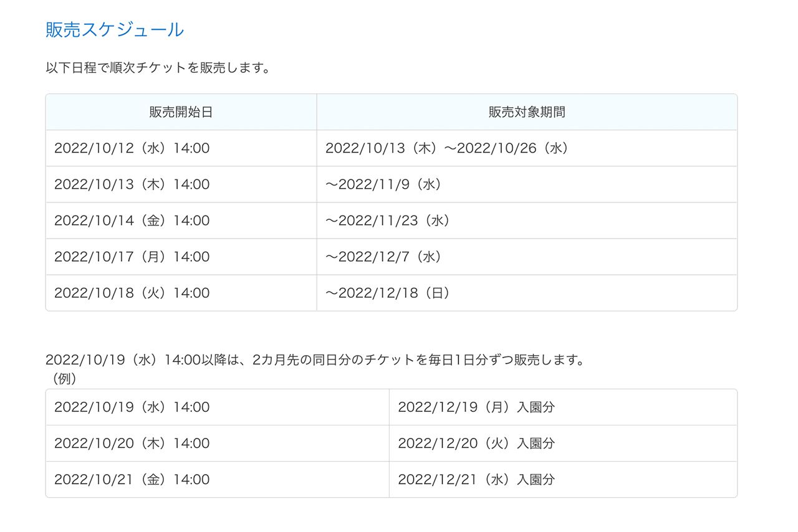
Task: Select the 2022/10/19（水）14:00 example cell
Action: [132, 407]
